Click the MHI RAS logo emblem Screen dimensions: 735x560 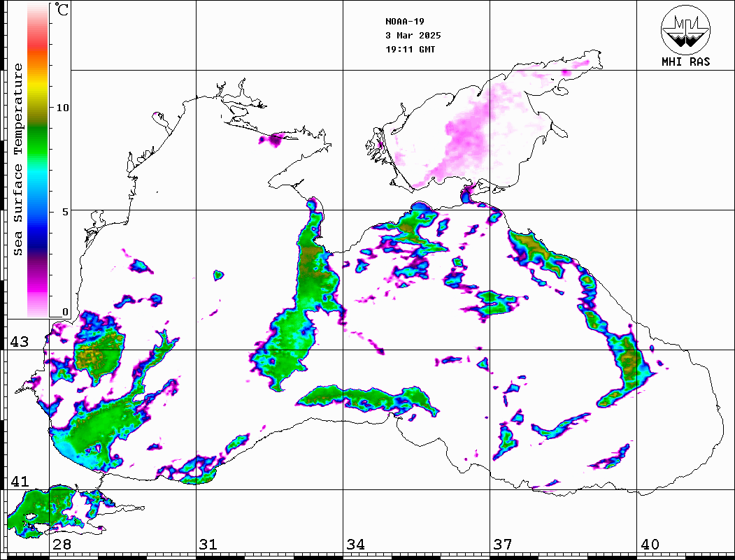pos(685,29)
